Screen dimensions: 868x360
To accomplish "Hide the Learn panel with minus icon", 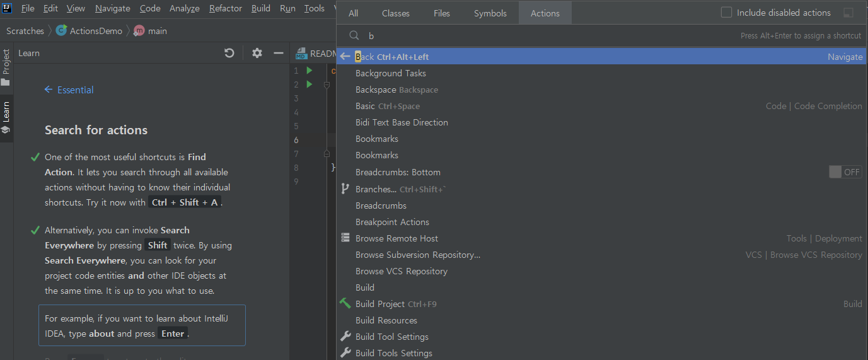I will [x=278, y=53].
